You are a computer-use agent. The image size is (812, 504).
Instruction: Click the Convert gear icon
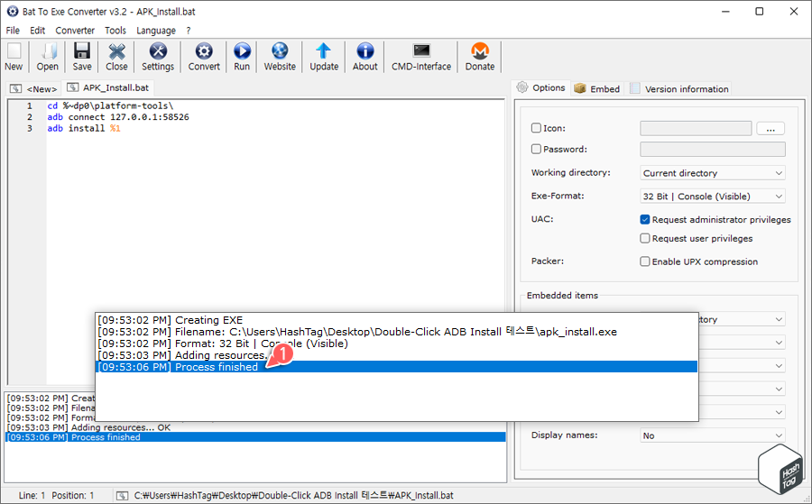click(x=204, y=50)
